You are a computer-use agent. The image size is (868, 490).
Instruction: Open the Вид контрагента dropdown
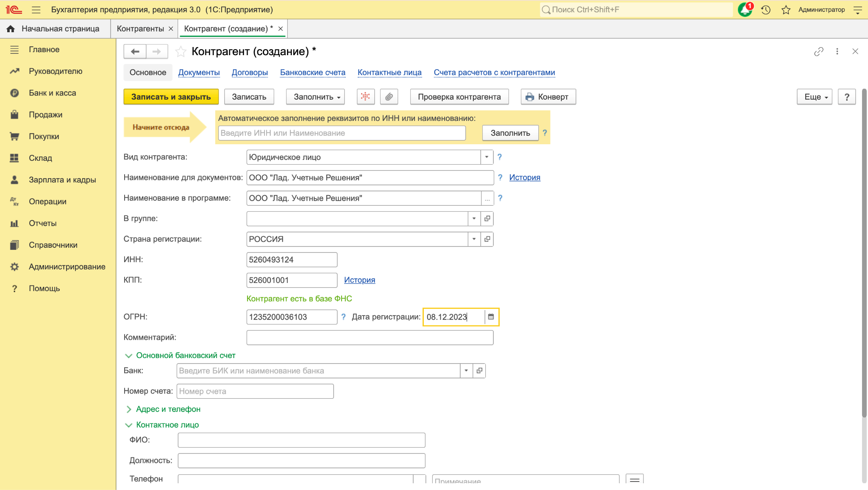(x=487, y=157)
